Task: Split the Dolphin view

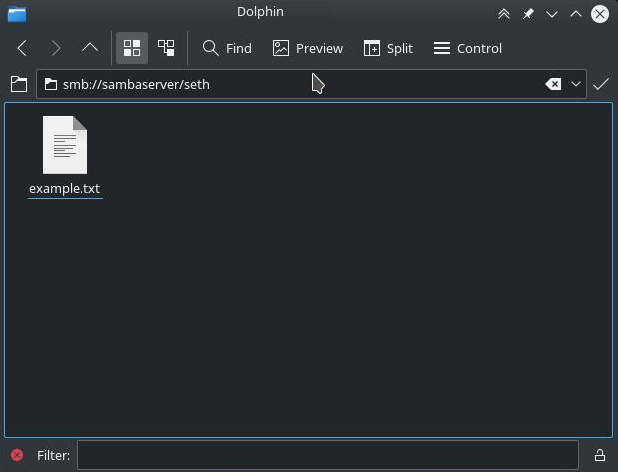Action: coord(388,48)
